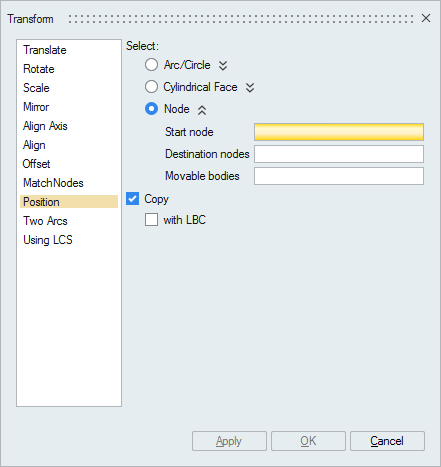Screen dimensions: 441x467
Task: Click the Cancel button
Action: (387, 441)
